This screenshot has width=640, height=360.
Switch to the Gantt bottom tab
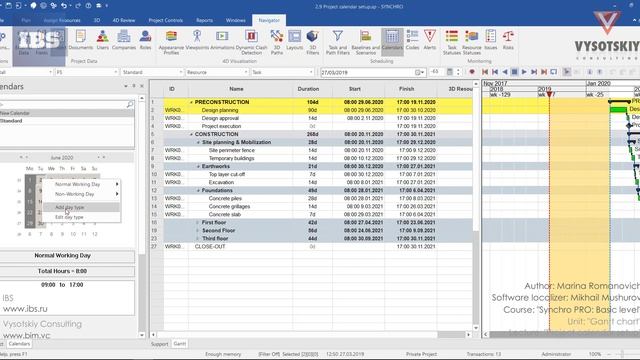180,344
